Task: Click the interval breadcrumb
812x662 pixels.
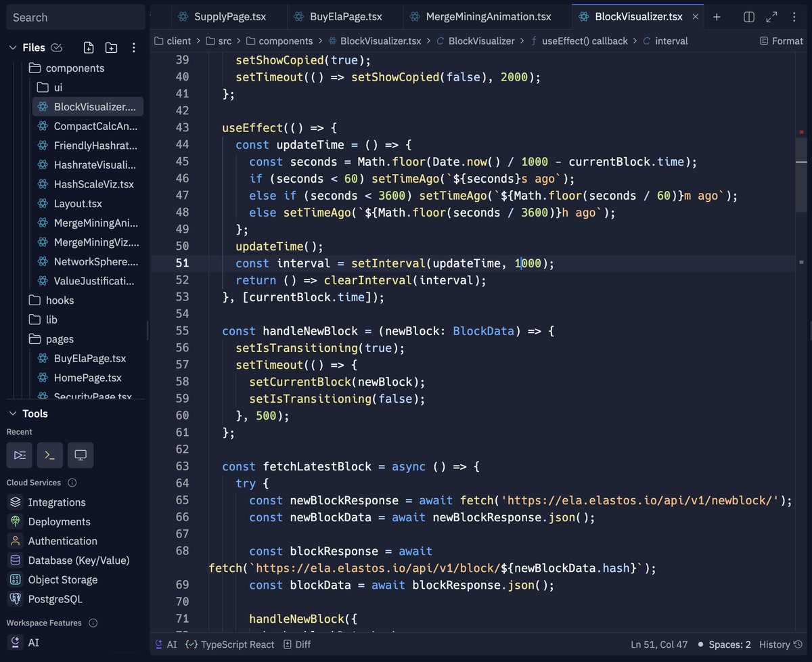Action: tap(664, 41)
